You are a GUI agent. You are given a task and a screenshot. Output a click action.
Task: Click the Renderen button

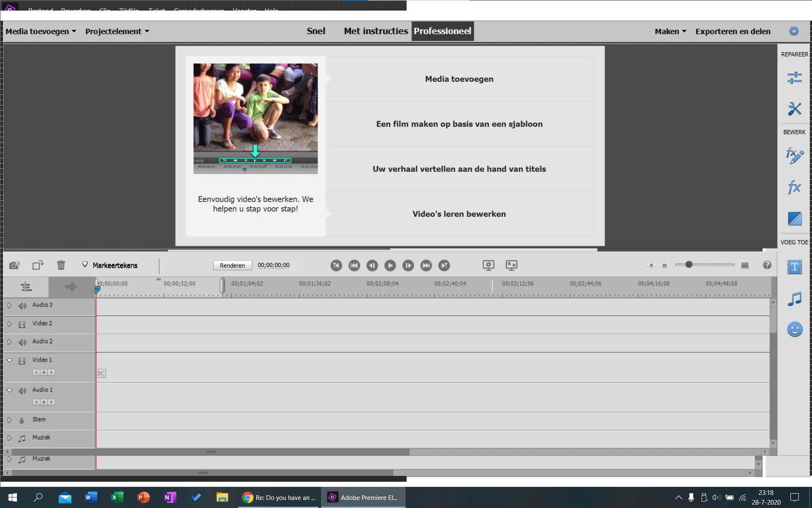pos(232,265)
